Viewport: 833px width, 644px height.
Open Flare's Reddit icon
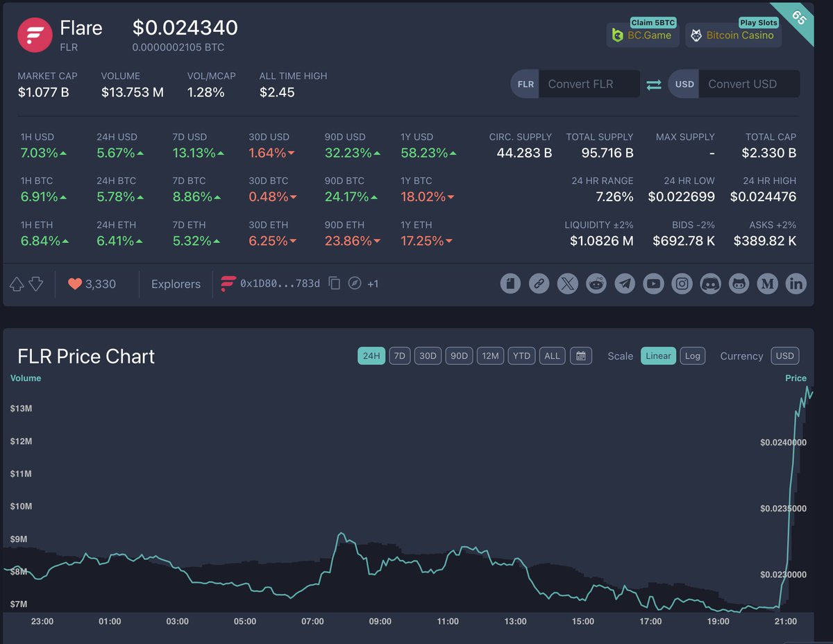tap(596, 283)
